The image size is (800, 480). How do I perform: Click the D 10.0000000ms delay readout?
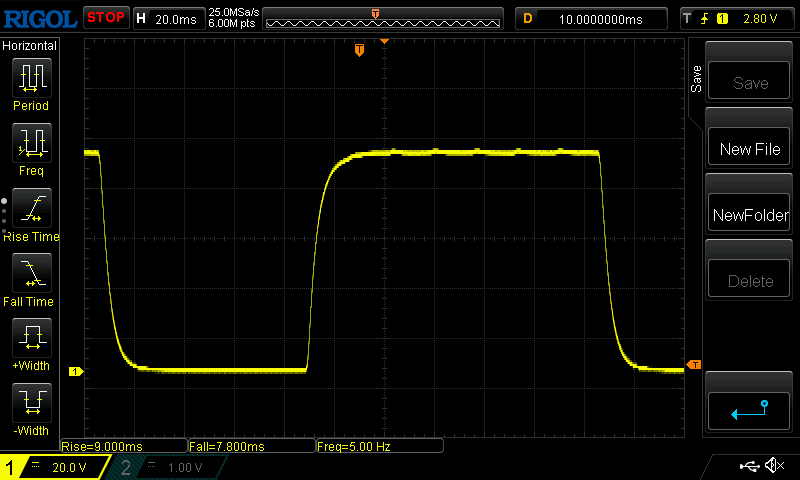[591, 19]
